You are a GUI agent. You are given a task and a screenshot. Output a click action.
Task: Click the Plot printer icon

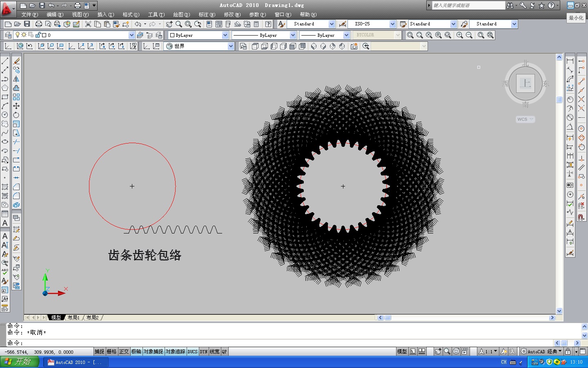pyautogui.click(x=39, y=24)
